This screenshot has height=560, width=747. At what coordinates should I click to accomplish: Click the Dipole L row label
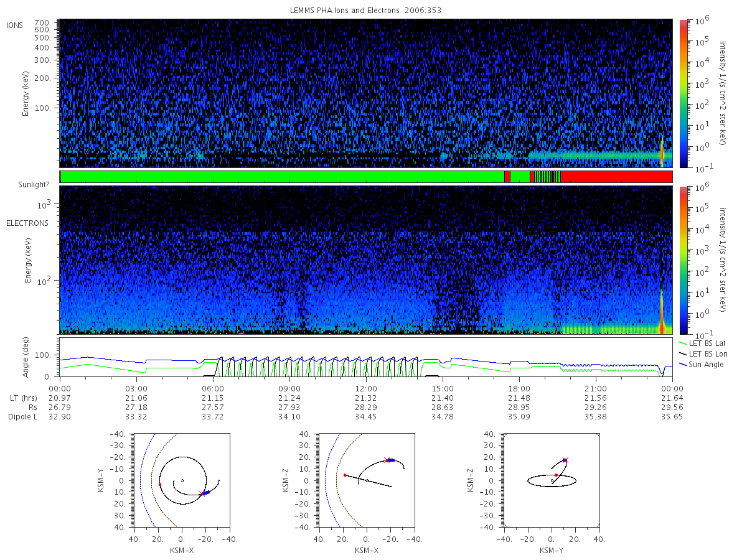click(x=22, y=416)
